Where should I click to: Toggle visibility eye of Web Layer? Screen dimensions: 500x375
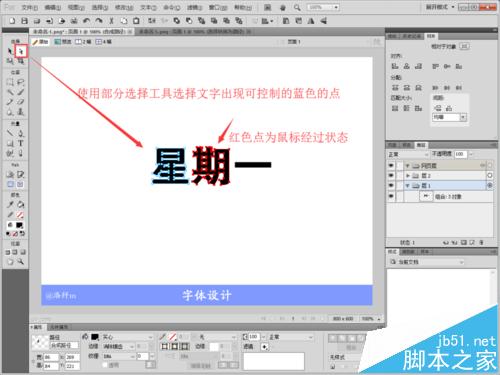(x=391, y=165)
